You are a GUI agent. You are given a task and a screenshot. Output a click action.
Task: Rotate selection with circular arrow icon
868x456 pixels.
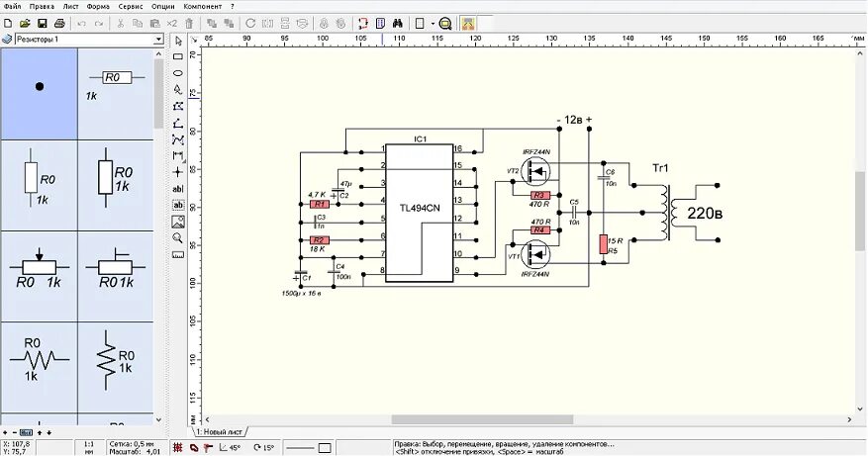pyautogui.click(x=250, y=23)
